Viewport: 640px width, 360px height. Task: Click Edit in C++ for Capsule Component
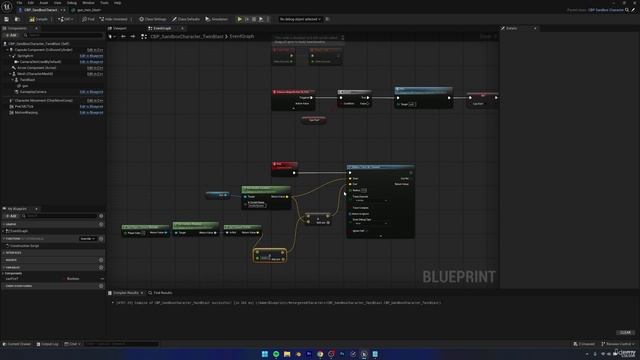coord(95,50)
